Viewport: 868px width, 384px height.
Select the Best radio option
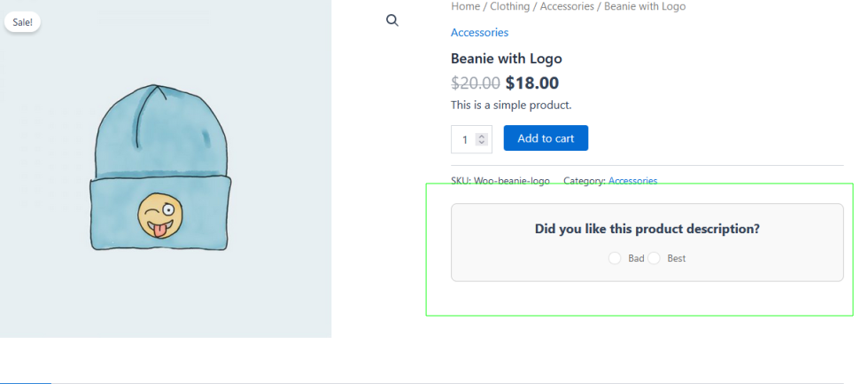coord(655,258)
